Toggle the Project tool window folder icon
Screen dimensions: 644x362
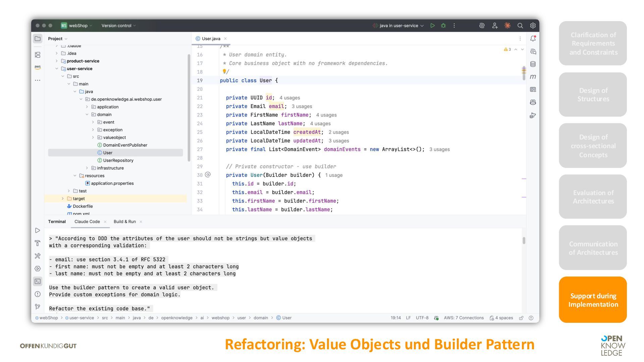coord(38,39)
